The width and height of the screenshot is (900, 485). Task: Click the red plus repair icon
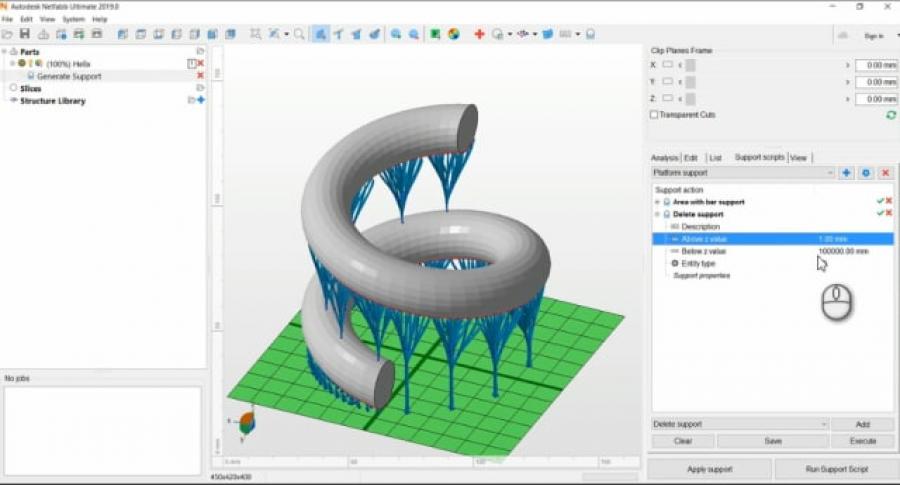[x=479, y=34]
